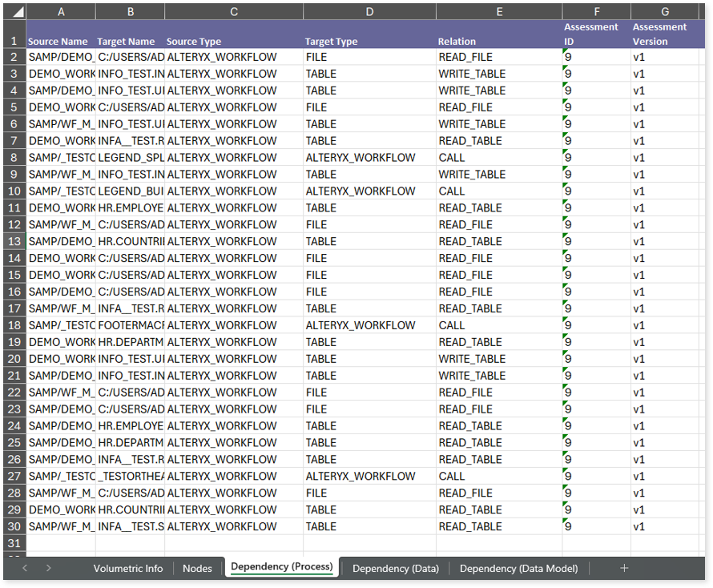Select the Dependency (Process) sheet tab
Screen dimensions: 713x588
pos(282,567)
